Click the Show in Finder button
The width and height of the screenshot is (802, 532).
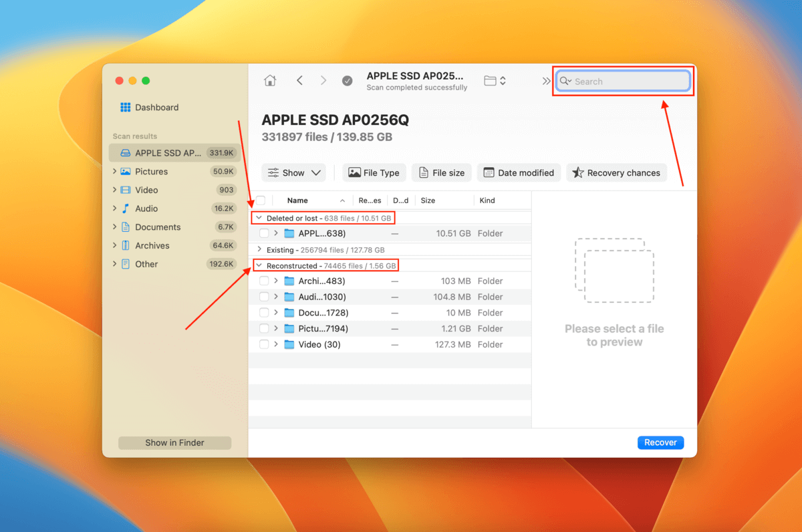175,443
